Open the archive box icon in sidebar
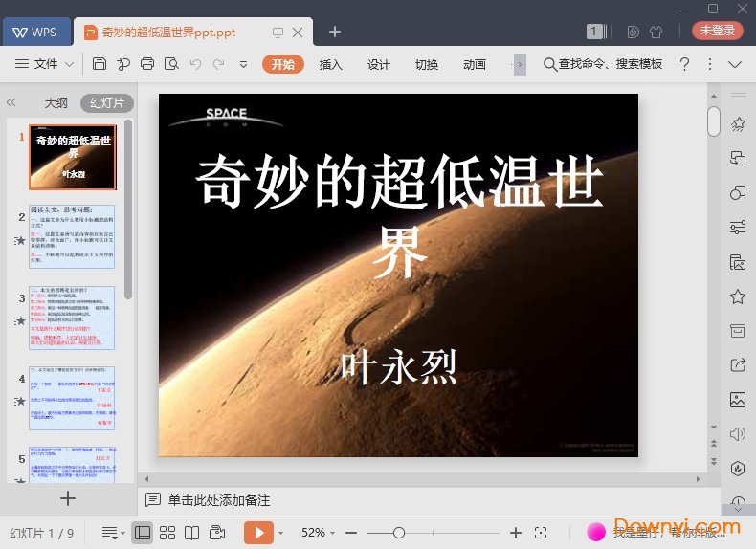The width and height of the screenshot is (756, 549). [738, 331]
